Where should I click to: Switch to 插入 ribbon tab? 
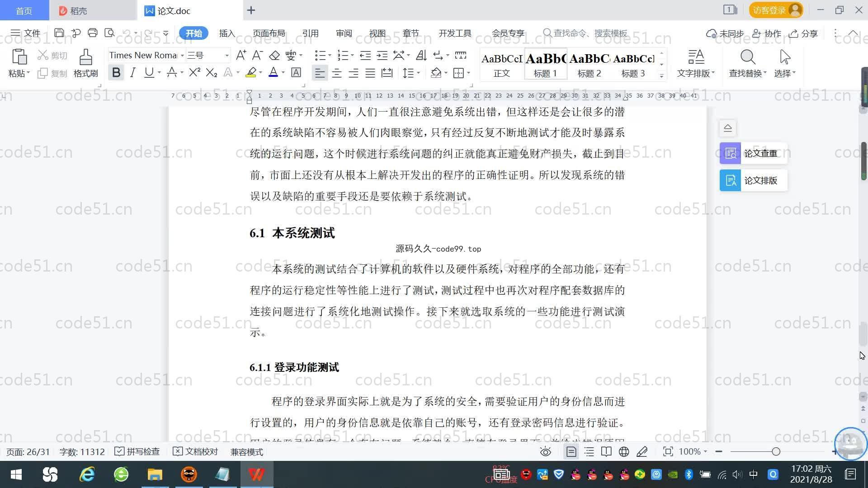tap(227, 33)
